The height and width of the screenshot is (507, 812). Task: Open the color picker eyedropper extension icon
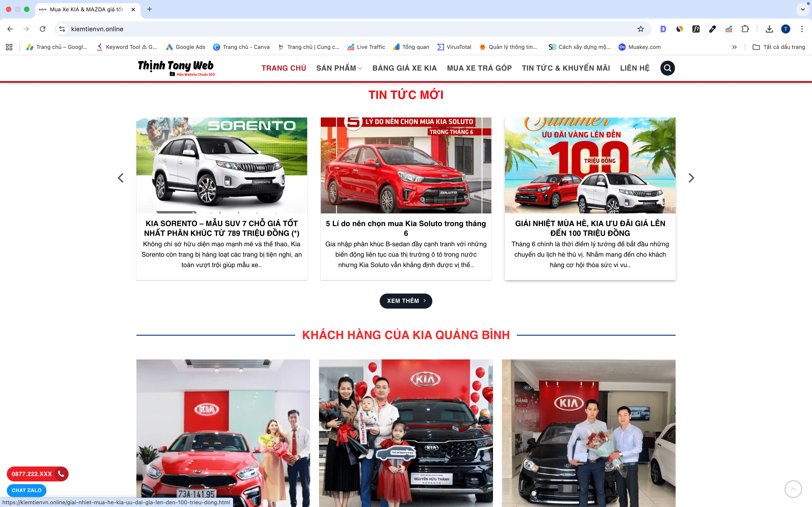click(712, 29)
